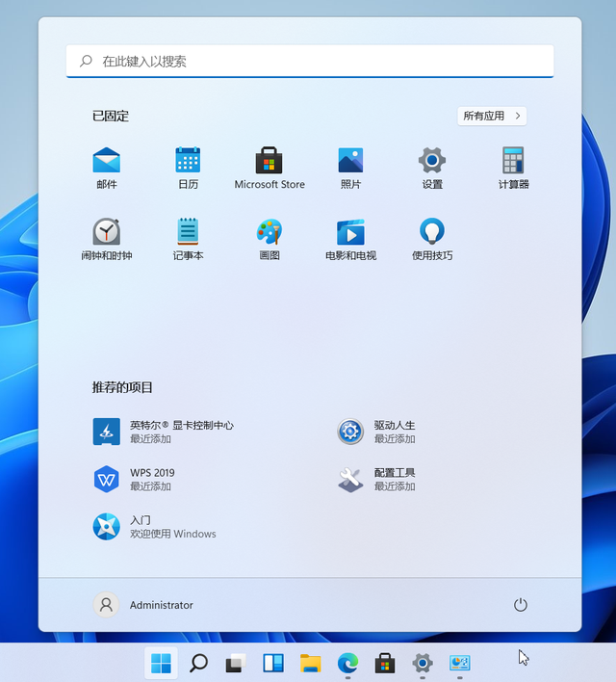
Task: Launch the 日历 Calendar app
Action: coord(188,168)
